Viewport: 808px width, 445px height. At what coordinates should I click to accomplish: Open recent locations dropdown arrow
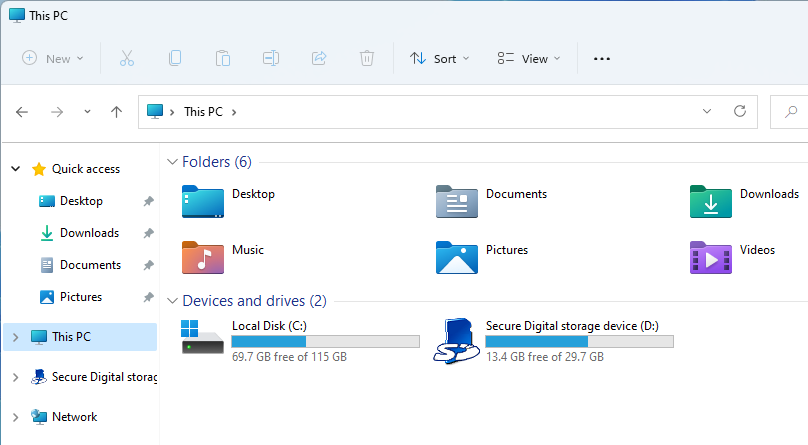[x=87, y=112]
